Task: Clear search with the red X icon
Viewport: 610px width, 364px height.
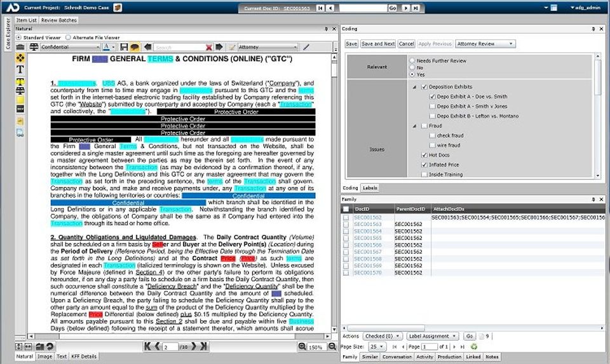Action: coord(209,48)
